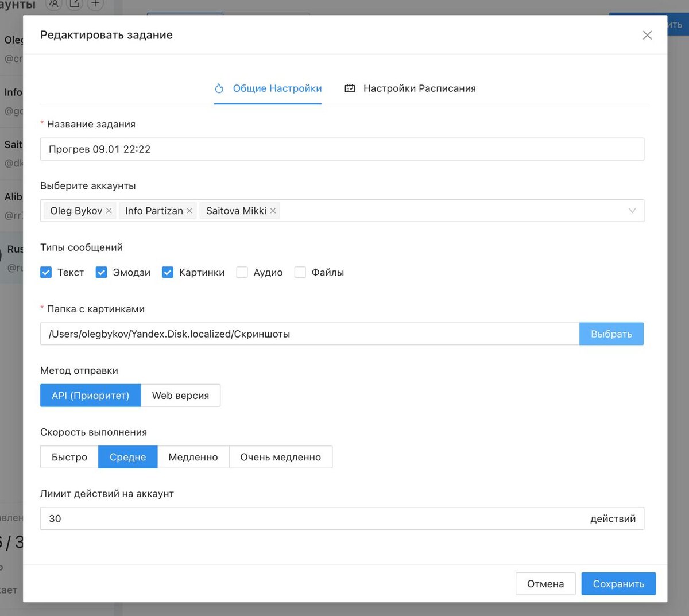Uncheck the Эмодзи message type
Image resolution: width=689 pixels, height=616 pixels.
(101, 272)
